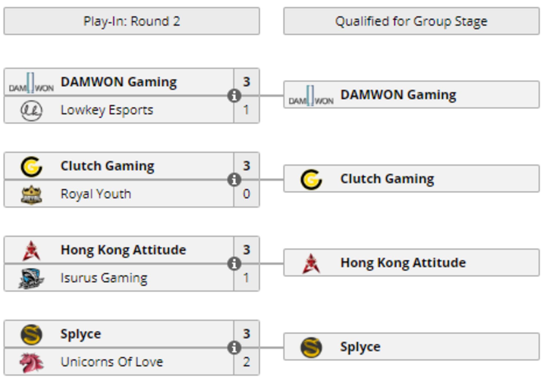This screenshot has height=392, width=548.
Task: Open info icon for Splyce vs Unicorns match
Action: 234,347
